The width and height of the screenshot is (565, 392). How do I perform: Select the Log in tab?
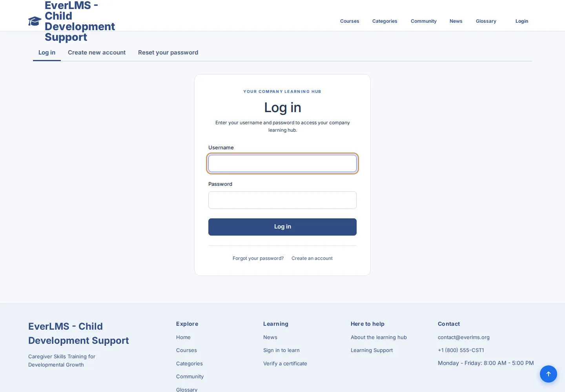pyautogui.click(x=47, y=53)
